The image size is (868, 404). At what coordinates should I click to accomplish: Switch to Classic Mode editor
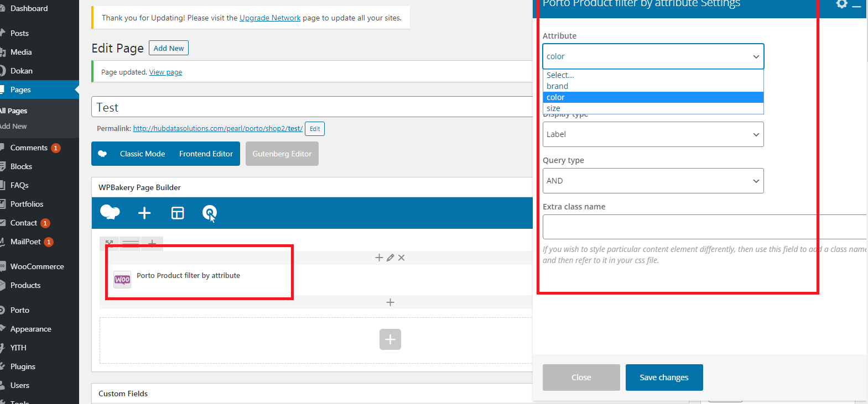pos(143,154)
